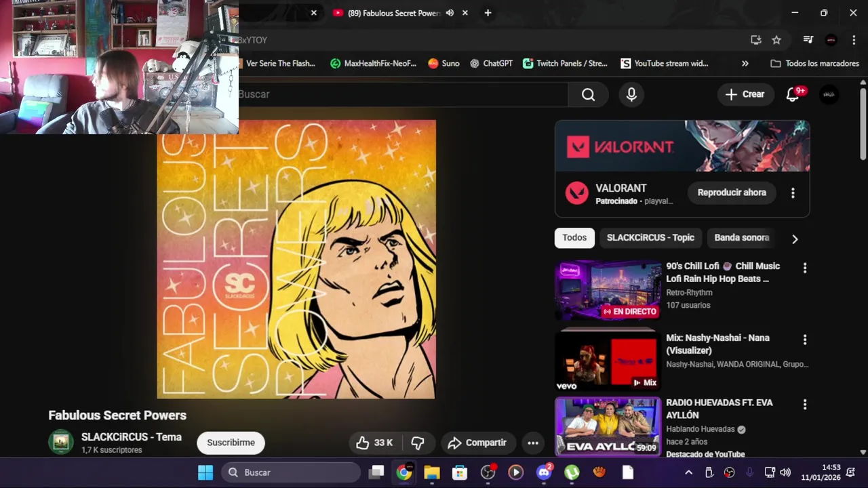Close the Fabulous Secret Powers tab
Viewport: 868px width, 488px height.
[465, 13]
